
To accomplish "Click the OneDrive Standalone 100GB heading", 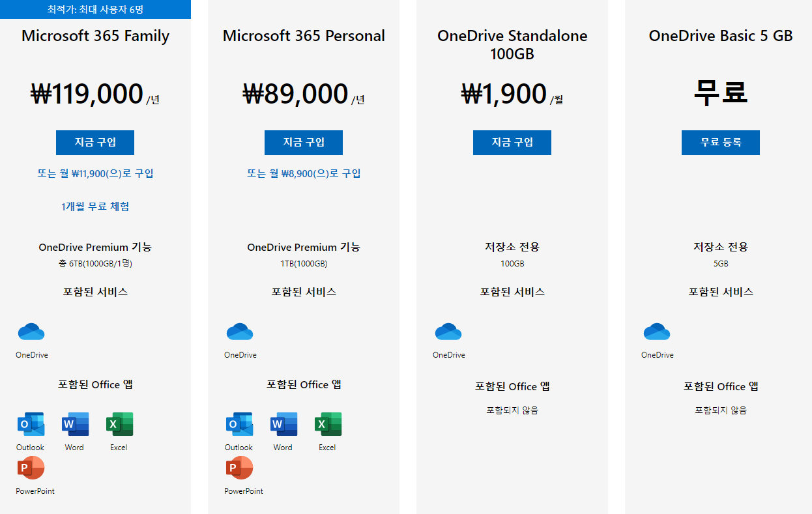I will pos(512,45).
